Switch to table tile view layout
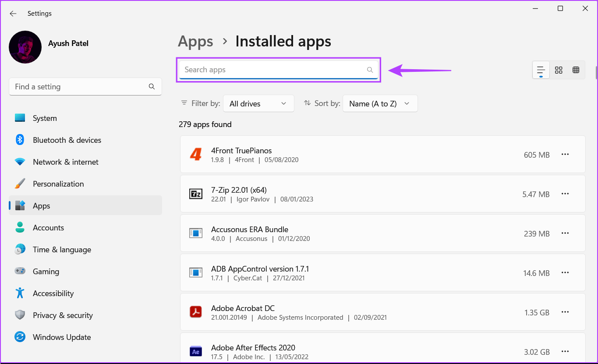Viewport: 598px width, 364px height. coord(576,70)
